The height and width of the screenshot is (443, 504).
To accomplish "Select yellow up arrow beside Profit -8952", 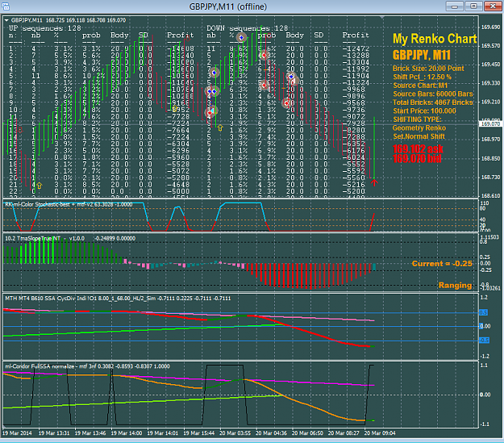I will click(x=175, y=109).
